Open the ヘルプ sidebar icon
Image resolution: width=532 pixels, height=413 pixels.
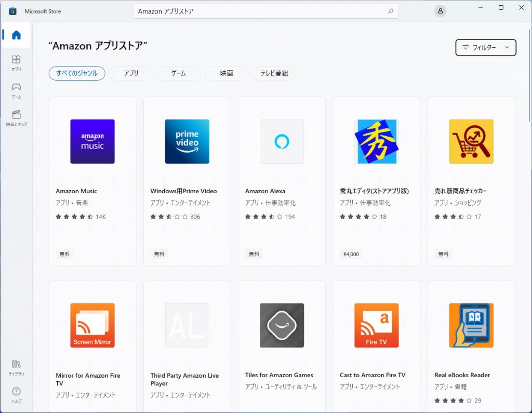pyautogui.click(x=16, y=395)
